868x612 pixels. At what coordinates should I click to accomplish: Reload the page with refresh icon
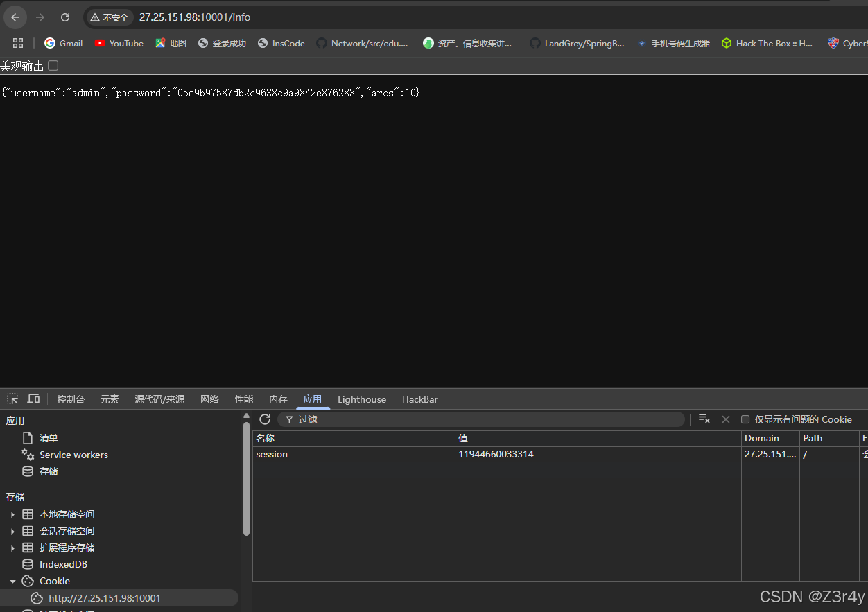point(65,17)
